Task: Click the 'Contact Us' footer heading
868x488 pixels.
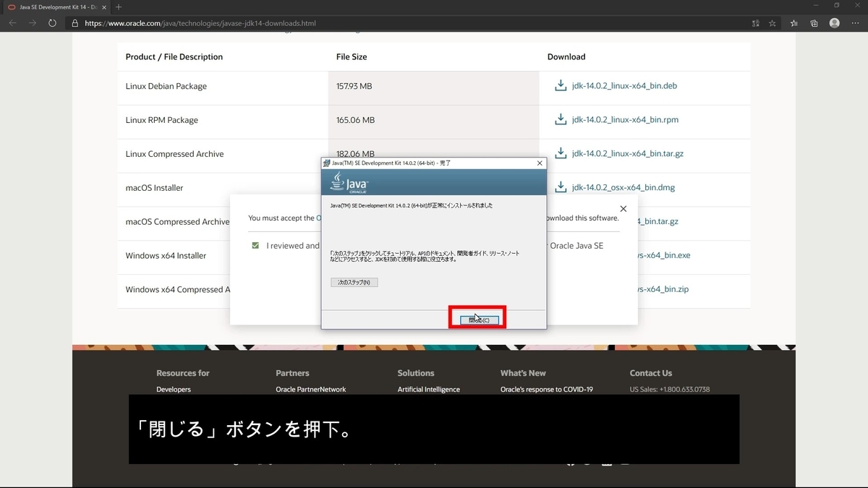Action: pyautogui.click(x=651, y=373)
